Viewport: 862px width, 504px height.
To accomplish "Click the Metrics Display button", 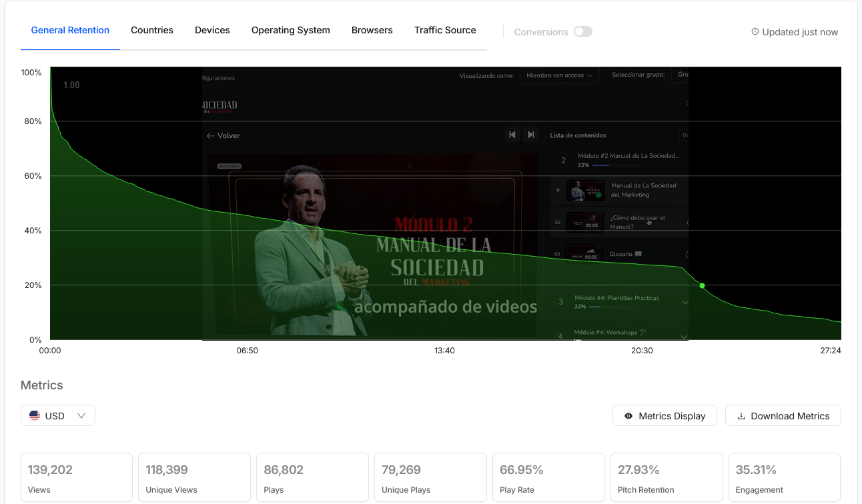I will pos(665,415).
